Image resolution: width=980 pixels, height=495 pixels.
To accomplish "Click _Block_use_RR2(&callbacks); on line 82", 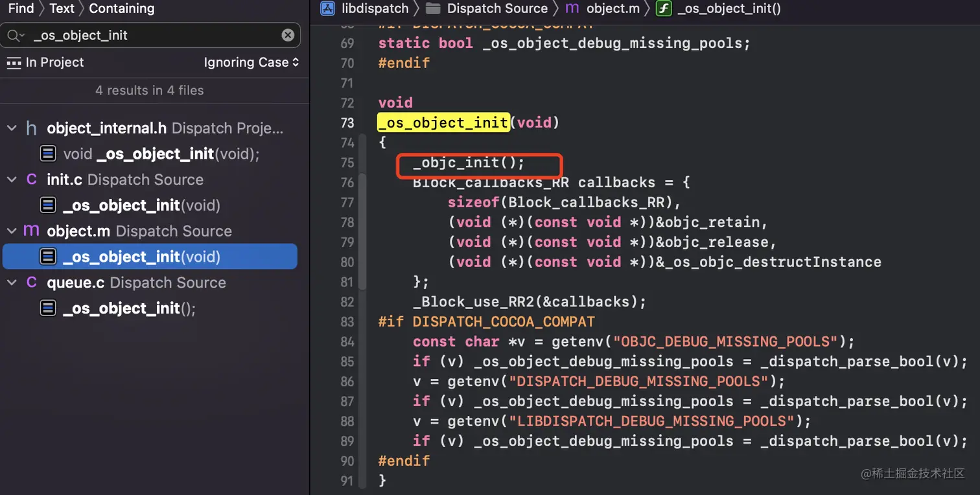I will coord(530,301).
